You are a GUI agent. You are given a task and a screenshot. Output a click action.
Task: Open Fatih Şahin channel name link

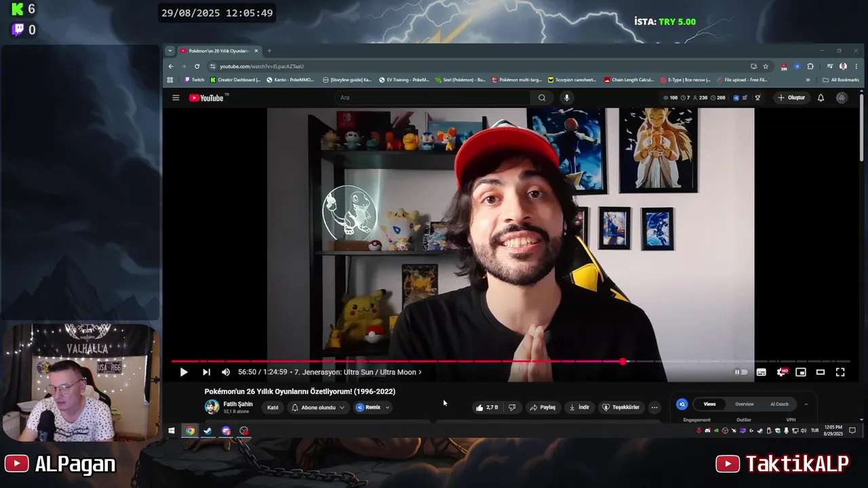point(238,404)
